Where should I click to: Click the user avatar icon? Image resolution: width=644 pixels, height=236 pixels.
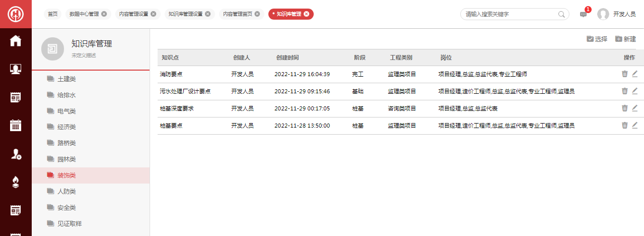603,14
